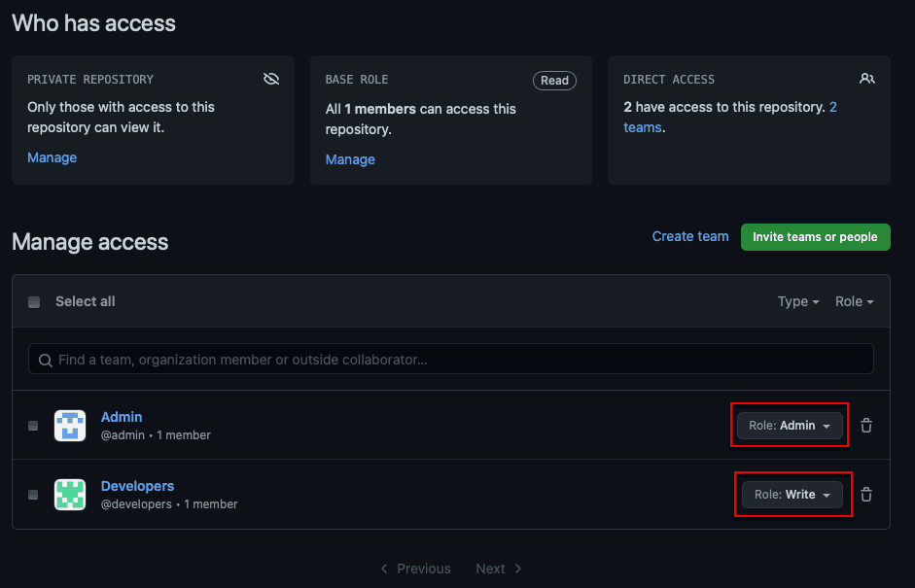Image resolution: width=915 pixels, height=588 pixels.
Task: Check the Select all checkbox
Action: click(x=34, y=302)
